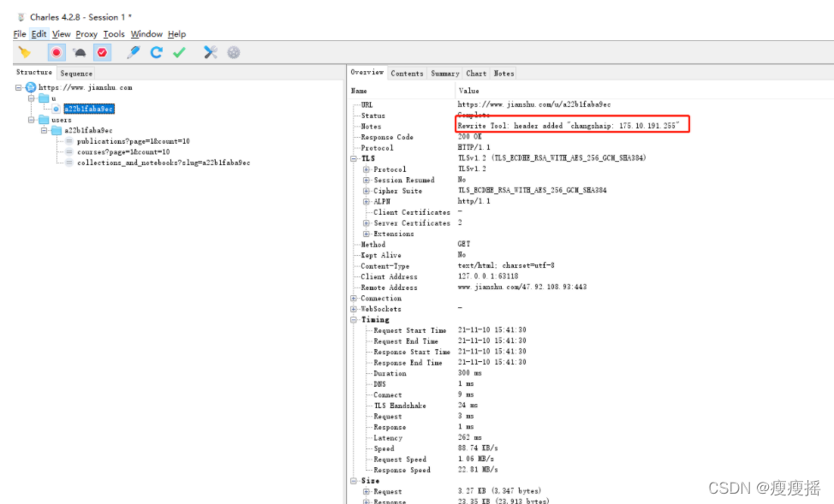
Task: Switch to the Chart tab
Action: click(x=476, y=74)
